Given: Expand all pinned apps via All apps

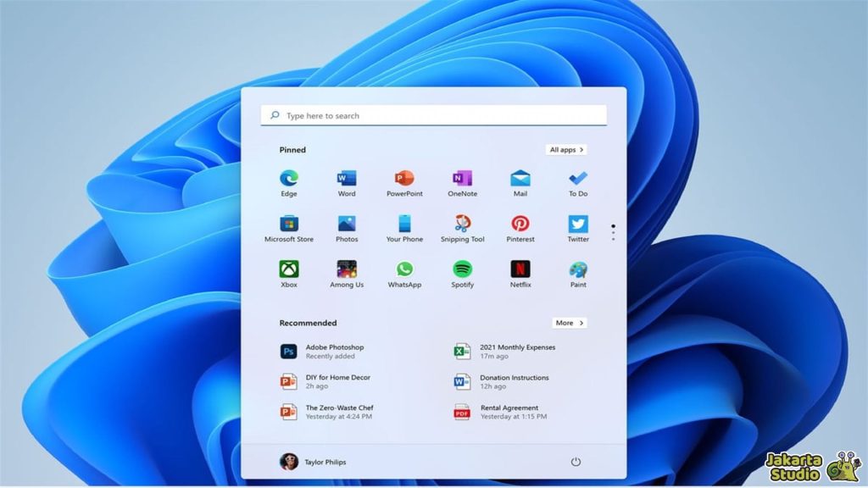Looking at the screenshot, I should (565, 149).
